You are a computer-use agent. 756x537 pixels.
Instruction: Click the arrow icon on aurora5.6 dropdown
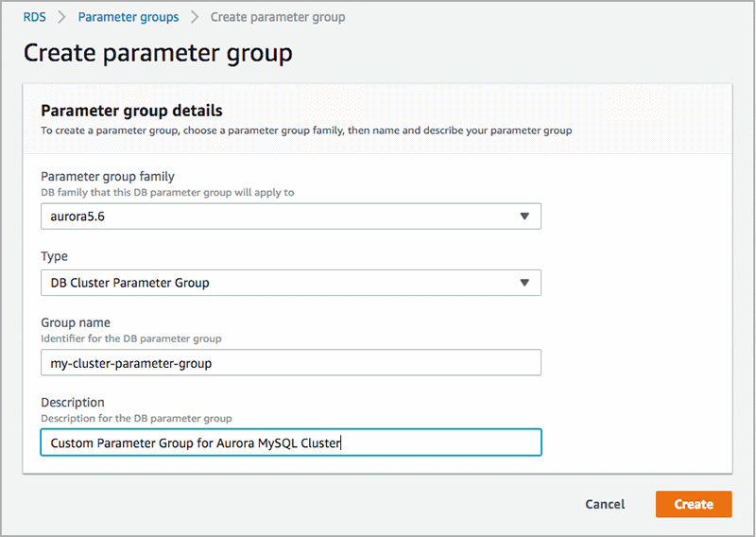coord(525,217)
